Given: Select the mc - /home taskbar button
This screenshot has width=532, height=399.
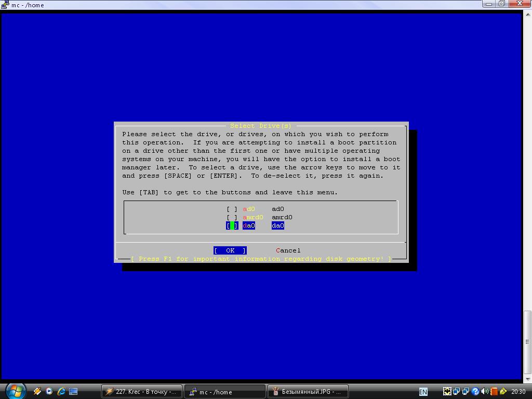Looking at the screenshot, I should tap(224, 392).
